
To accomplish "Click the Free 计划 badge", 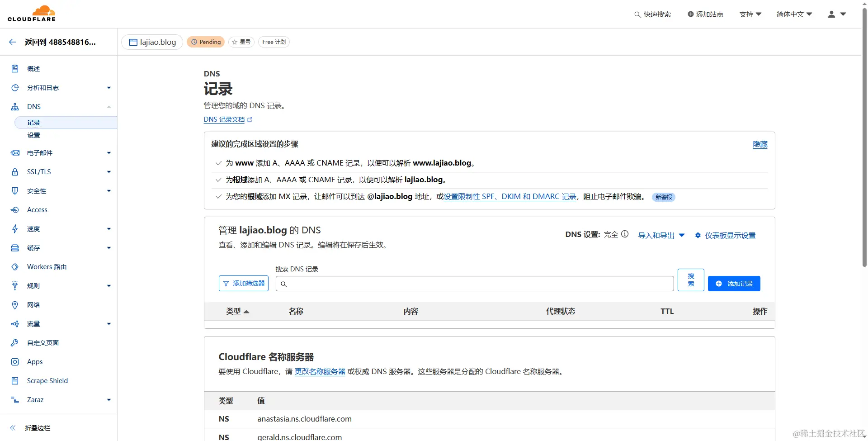I will [274, 42].
